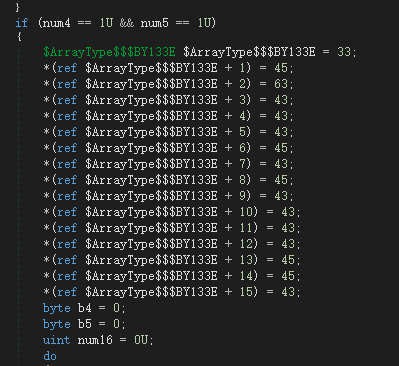Click the line with offset + 15) = 43
This screenshot has width=399, height=366.
click(x=172, y=292)
